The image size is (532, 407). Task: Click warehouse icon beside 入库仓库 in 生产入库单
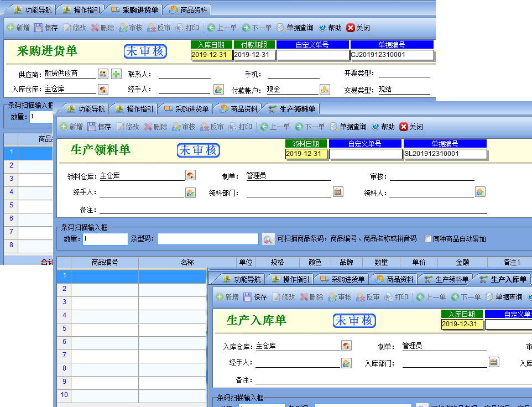pyautogui.click(x=346, y=346)
